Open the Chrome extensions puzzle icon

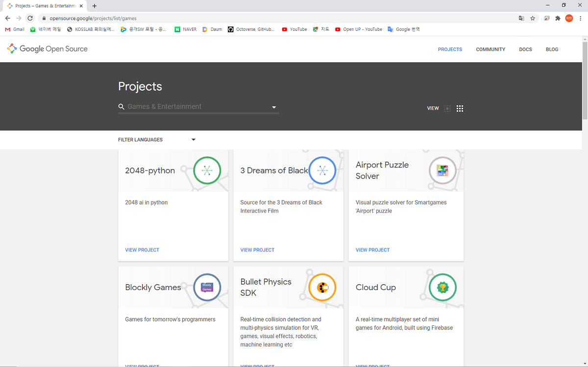pyautogui.click(x=558, y=18)
